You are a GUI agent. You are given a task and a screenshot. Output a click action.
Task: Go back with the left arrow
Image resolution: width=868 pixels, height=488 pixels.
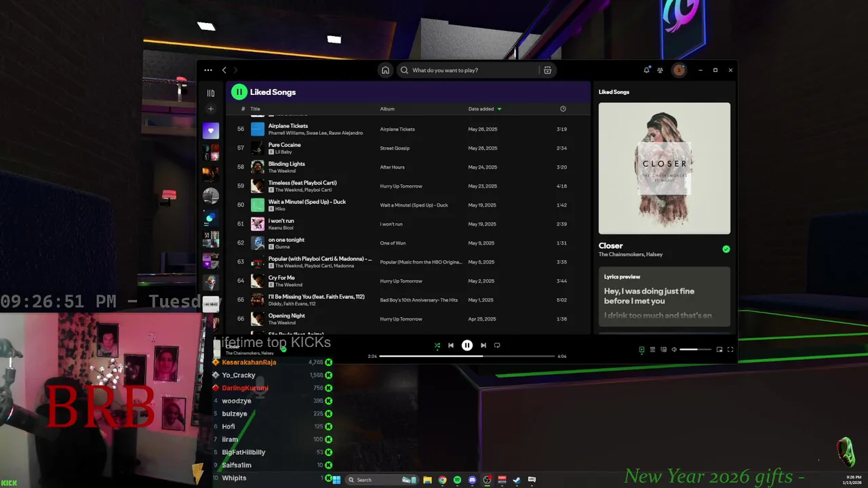(x=224, y=70)
